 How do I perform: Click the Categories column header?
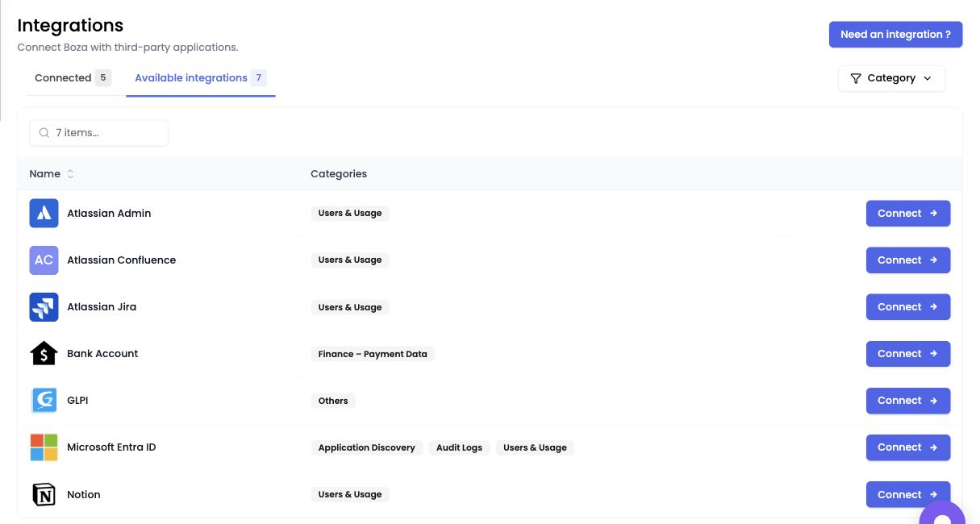point(339,174)
